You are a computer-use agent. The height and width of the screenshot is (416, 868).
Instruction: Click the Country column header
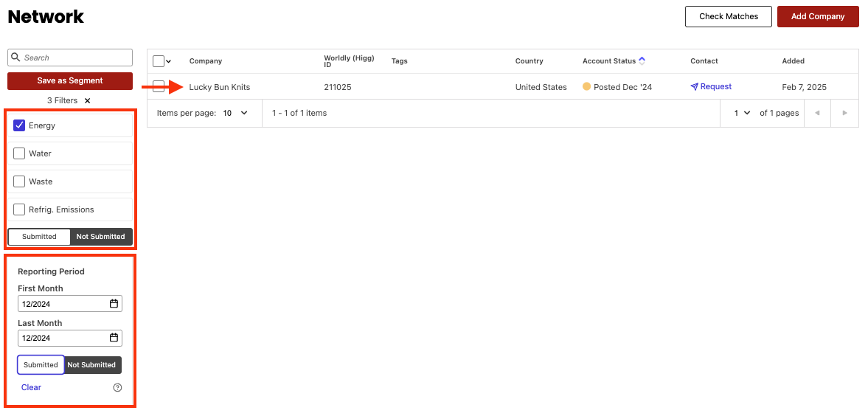tap(530, 61)
